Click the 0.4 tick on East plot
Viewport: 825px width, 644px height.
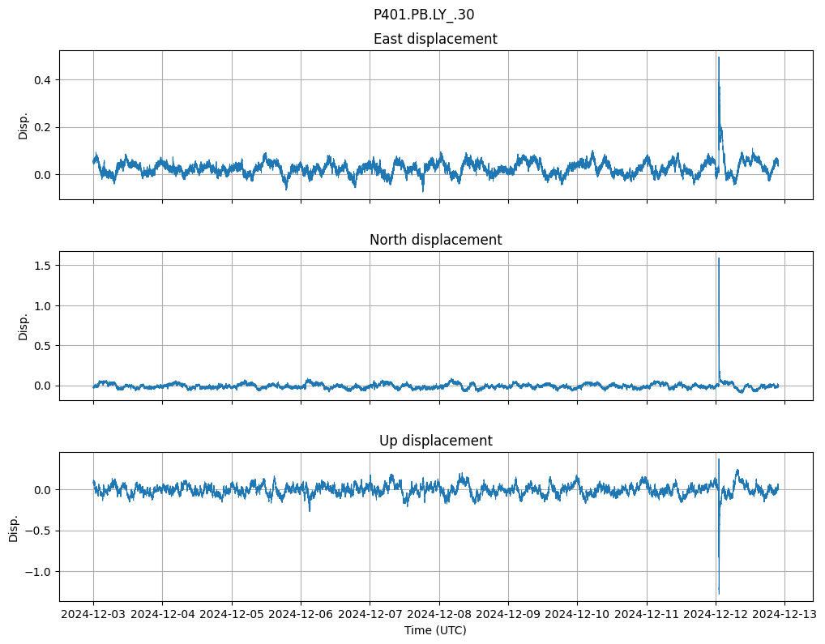41,79
